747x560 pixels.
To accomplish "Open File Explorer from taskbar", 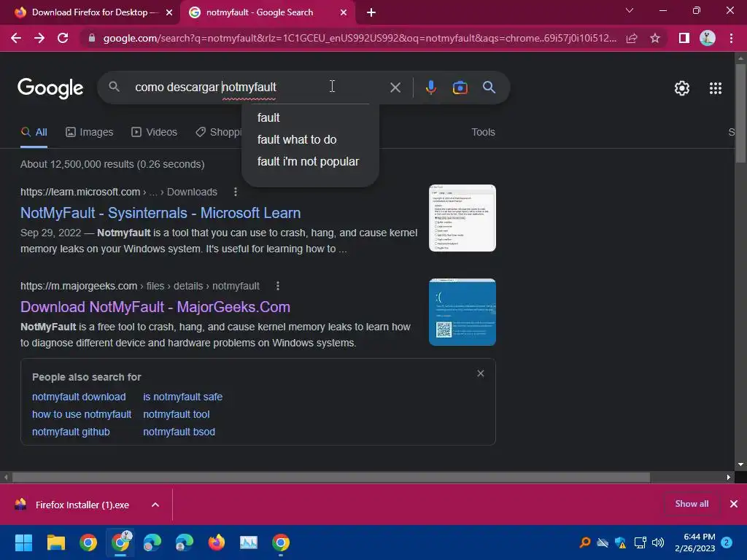I will 55,542.
